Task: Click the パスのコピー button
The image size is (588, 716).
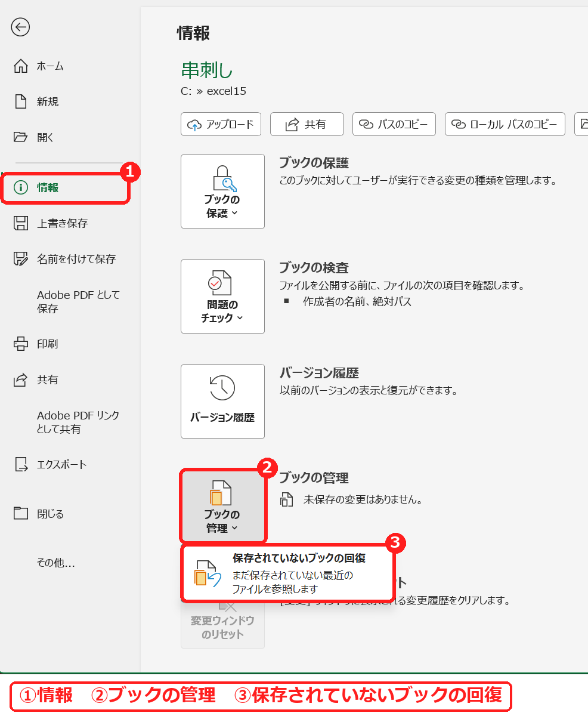Action: click(x=394, y=124)
